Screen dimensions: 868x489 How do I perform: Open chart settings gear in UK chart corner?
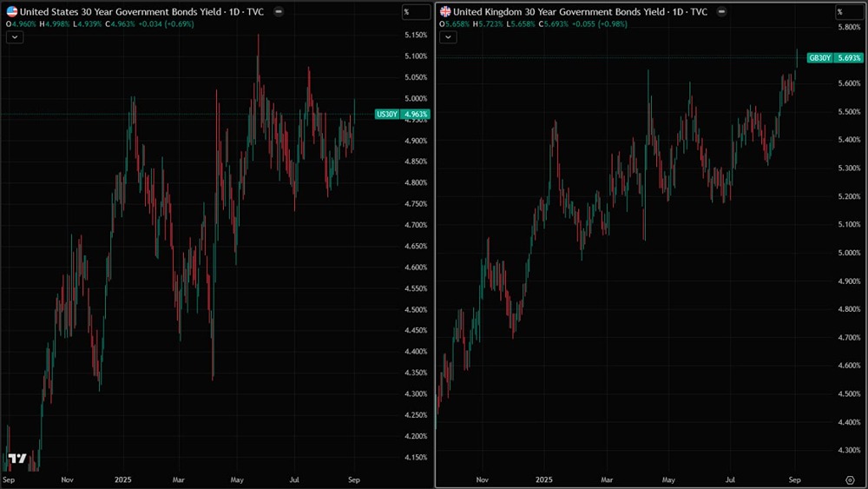850,480
